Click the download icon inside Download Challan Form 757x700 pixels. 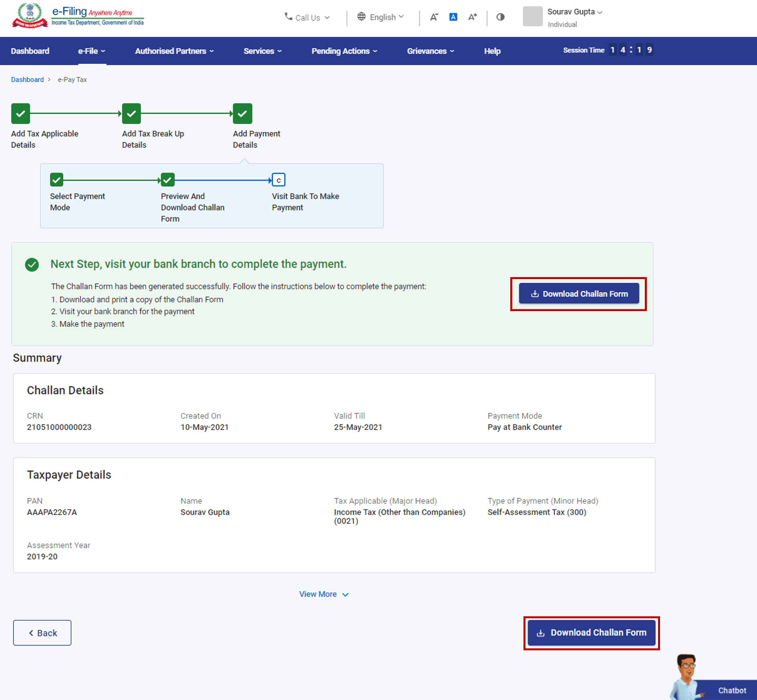(534, 294)
